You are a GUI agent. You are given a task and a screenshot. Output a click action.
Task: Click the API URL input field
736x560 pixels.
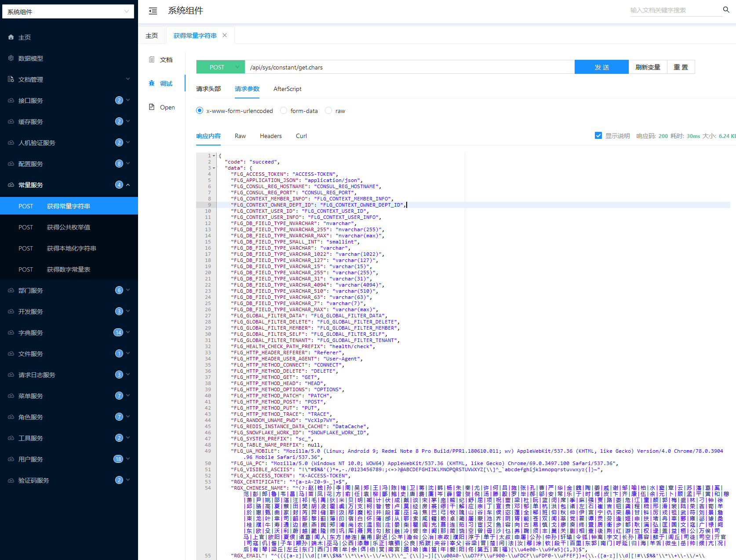point(409,67)
